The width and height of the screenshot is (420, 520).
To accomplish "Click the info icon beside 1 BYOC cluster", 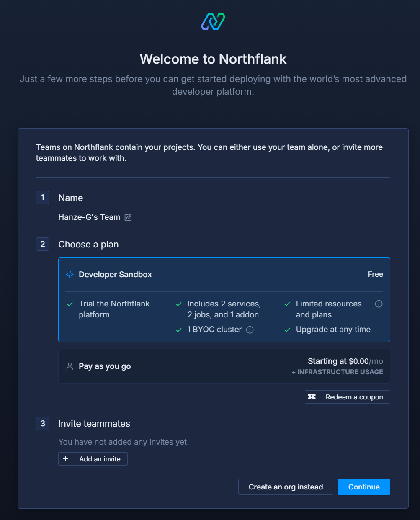I will pyautogui.click(x=250, y=330).
